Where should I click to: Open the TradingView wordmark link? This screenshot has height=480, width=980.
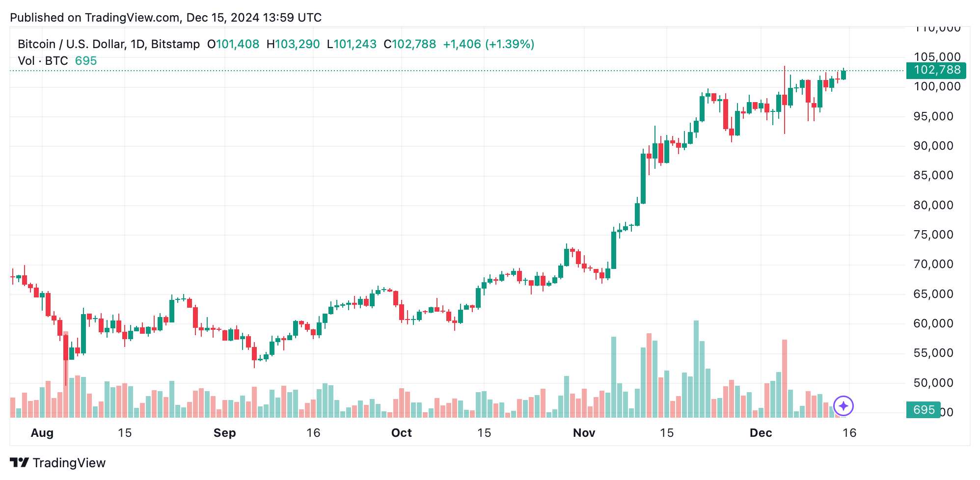pyautogui.click(x=69, y=463)
